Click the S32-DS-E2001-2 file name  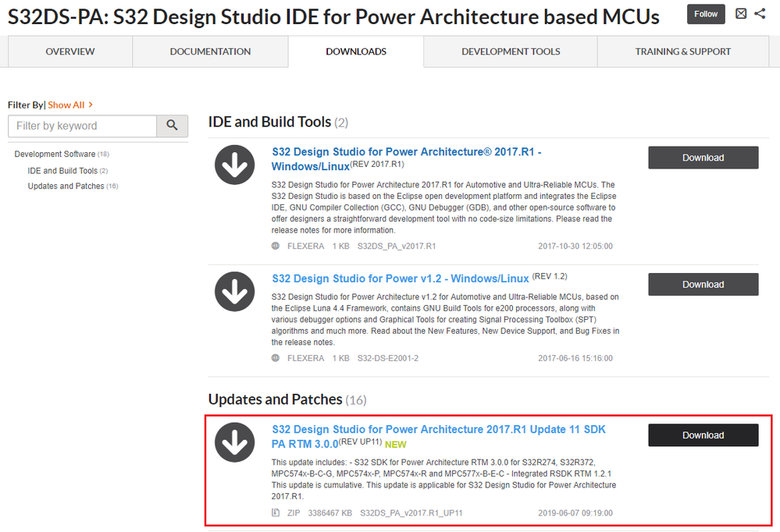[388, 358]
